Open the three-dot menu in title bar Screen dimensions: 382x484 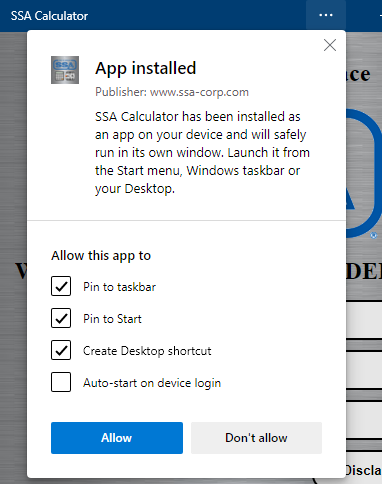click(326, 15)
